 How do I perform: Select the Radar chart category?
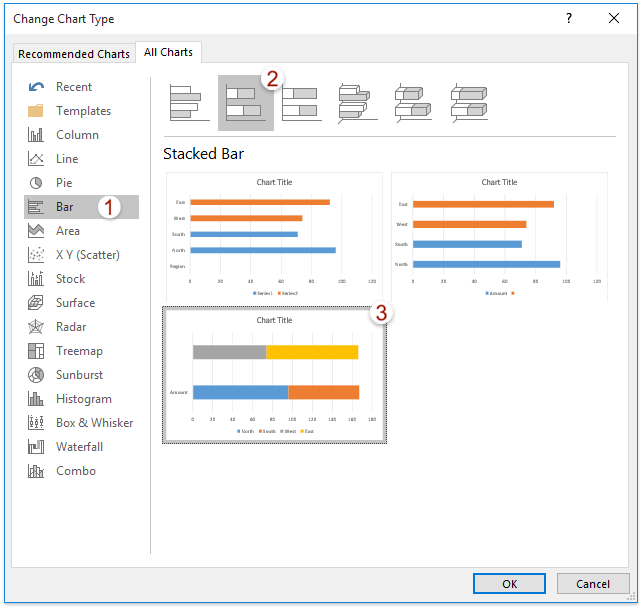tap(70, 327)
